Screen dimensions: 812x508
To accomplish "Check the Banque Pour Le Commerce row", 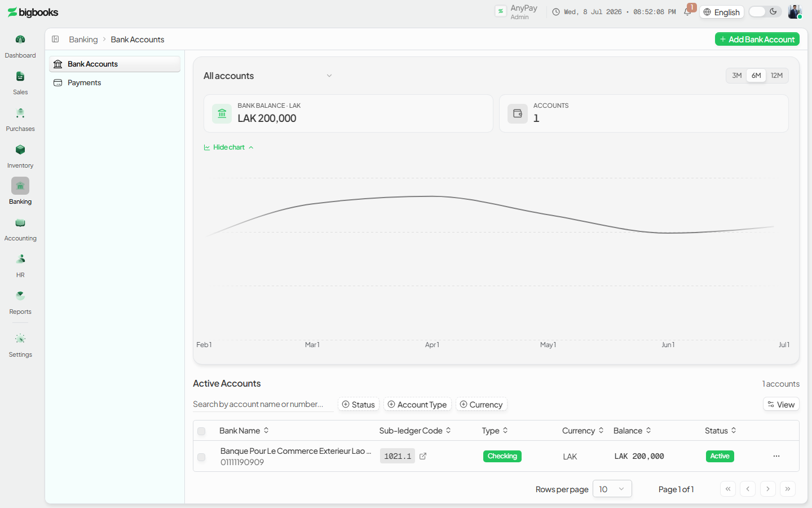I will pyautogui.click(x=201, y=457).
